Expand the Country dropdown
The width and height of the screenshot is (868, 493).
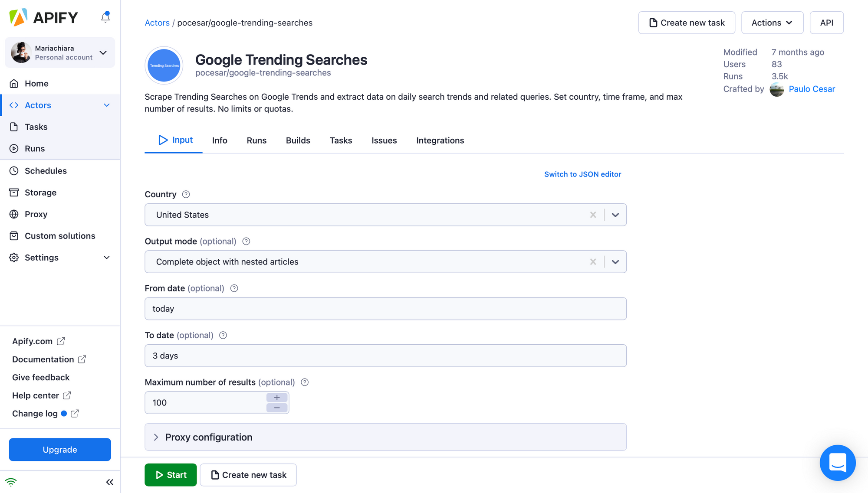coord(616,214)
